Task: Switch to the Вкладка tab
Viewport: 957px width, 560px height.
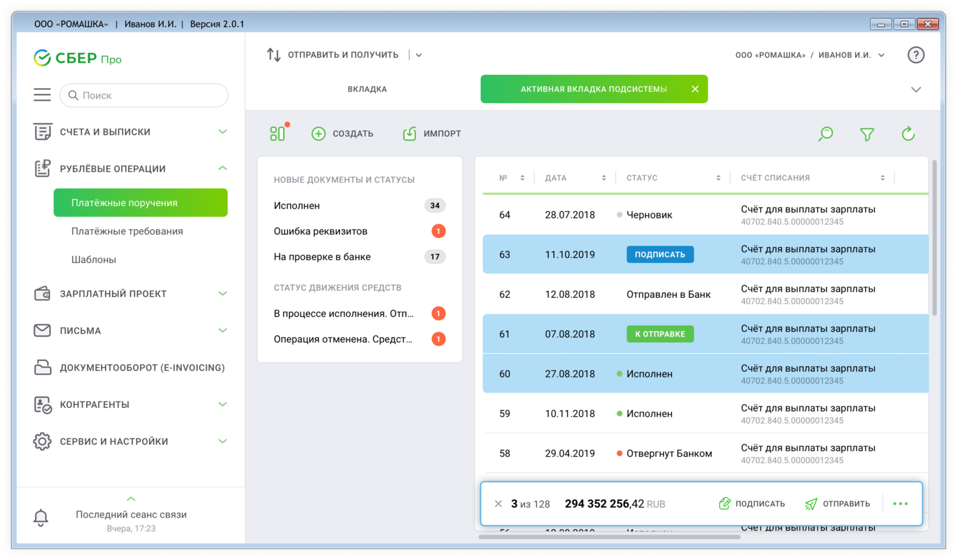Action: (367, 89)
